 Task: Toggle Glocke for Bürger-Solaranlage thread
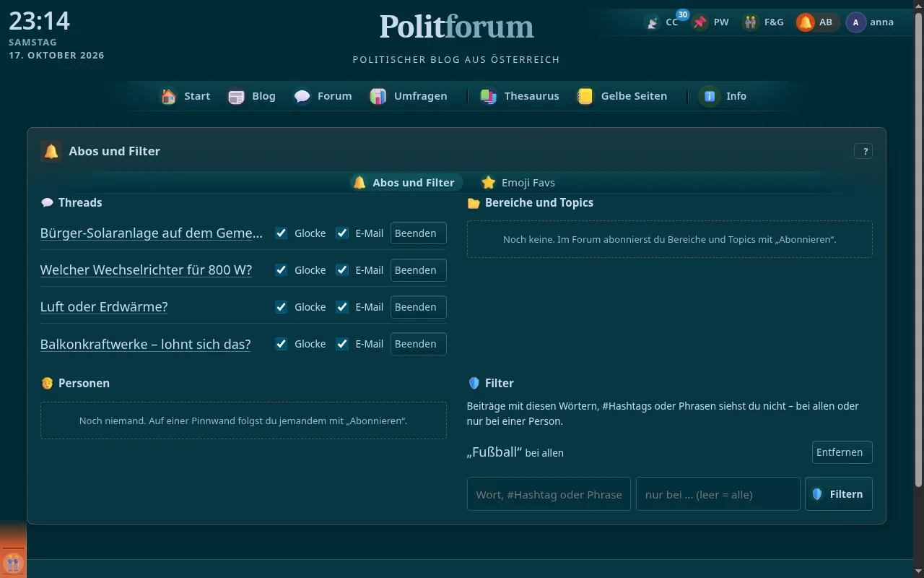pos(282,233)
